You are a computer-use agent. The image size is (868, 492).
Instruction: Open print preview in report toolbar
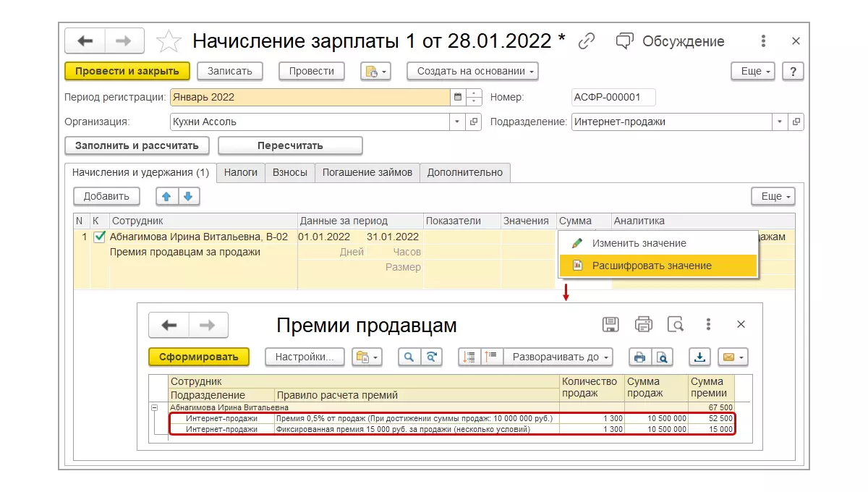(x=662, y=357)
